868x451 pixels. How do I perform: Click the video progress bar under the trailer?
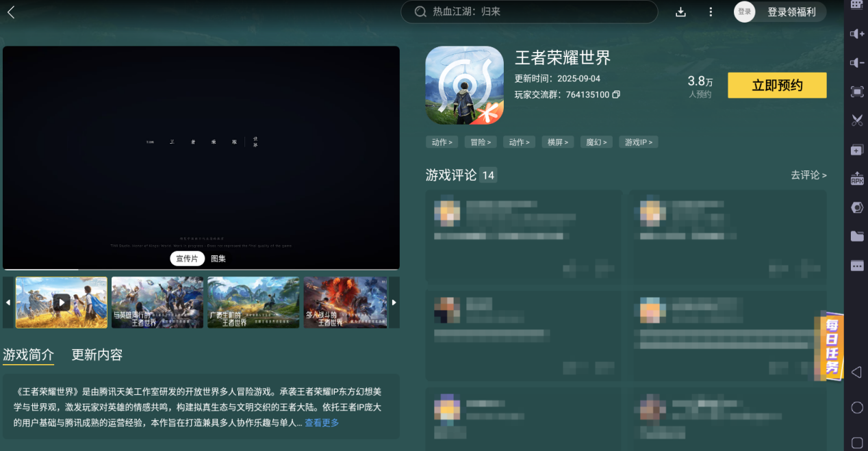[201, 270]
